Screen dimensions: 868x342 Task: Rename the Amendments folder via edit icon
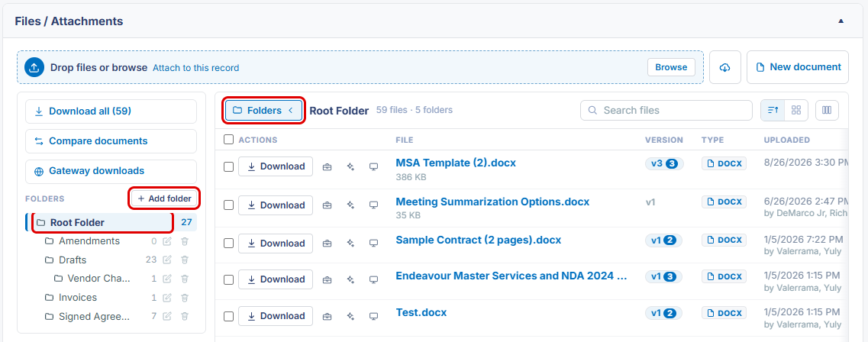(x=167, y=241)
